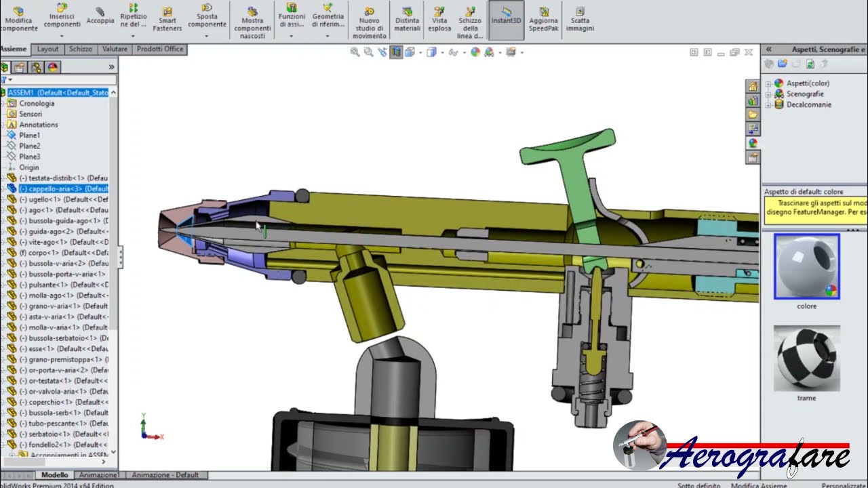
Task: Click Previous view icon
Action: 382,52
